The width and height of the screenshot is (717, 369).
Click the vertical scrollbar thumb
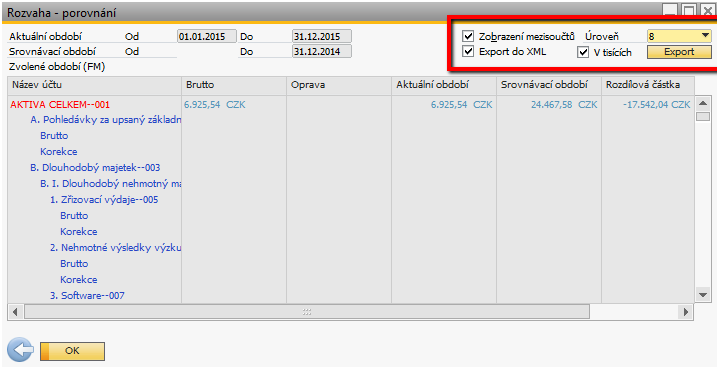pos(703,117)
